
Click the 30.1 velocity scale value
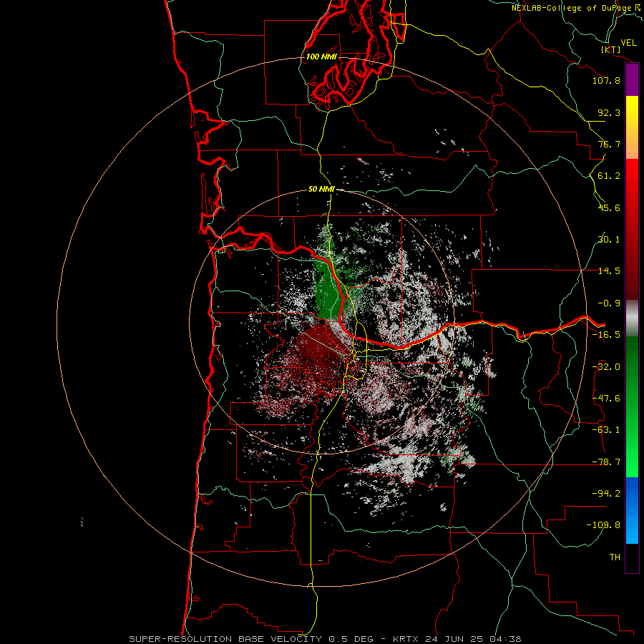pyautogui.click(x=609, y=240)
